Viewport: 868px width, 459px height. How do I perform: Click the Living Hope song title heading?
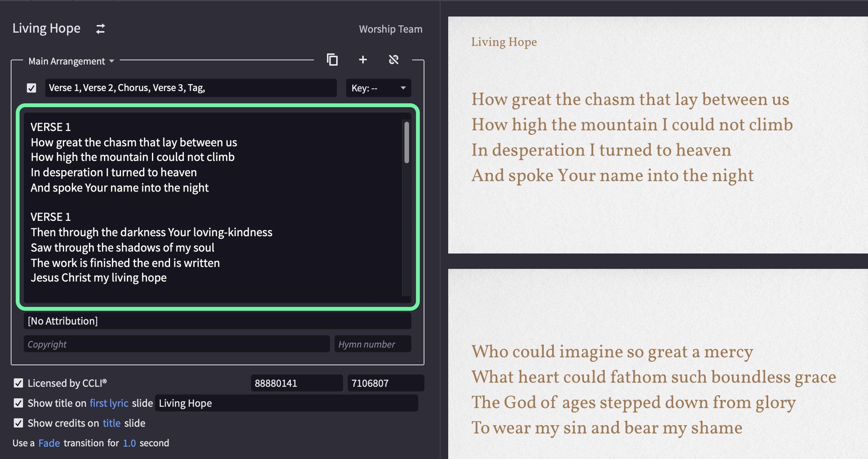pyautogui.click(x=46, y=28)
